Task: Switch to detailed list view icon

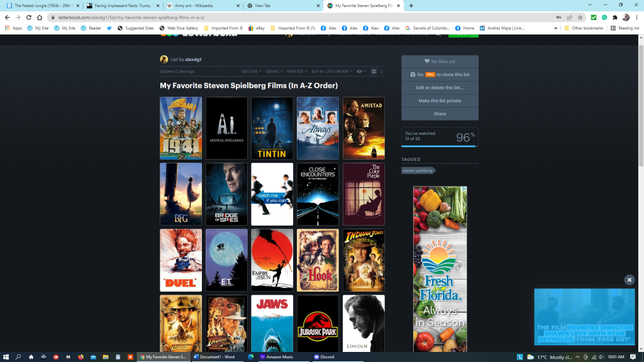Action: point(381,72)
